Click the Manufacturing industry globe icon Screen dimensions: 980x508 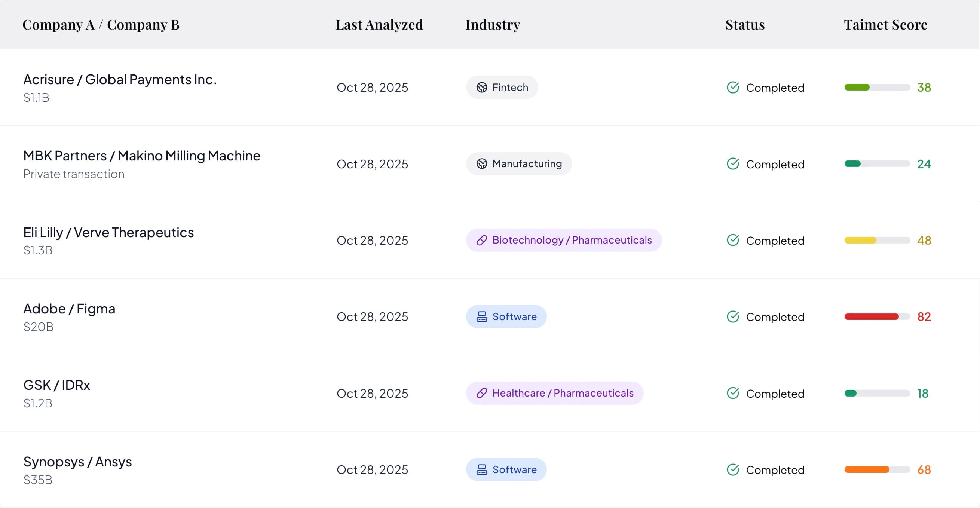click(482, 164)
